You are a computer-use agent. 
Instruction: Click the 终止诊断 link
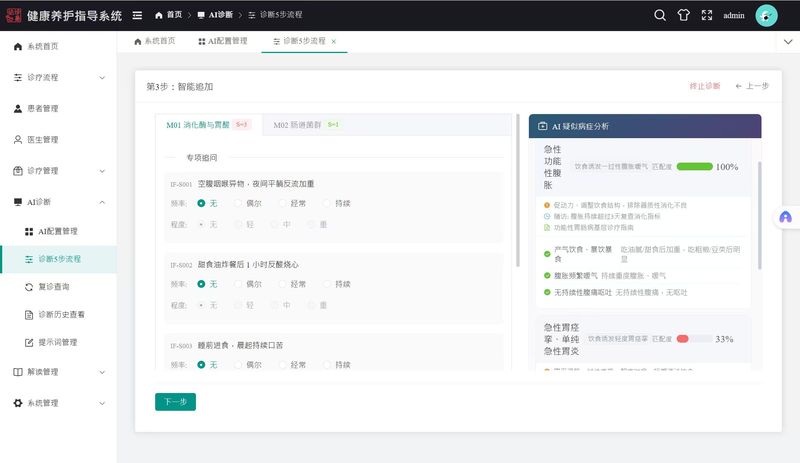click(705, 86)
